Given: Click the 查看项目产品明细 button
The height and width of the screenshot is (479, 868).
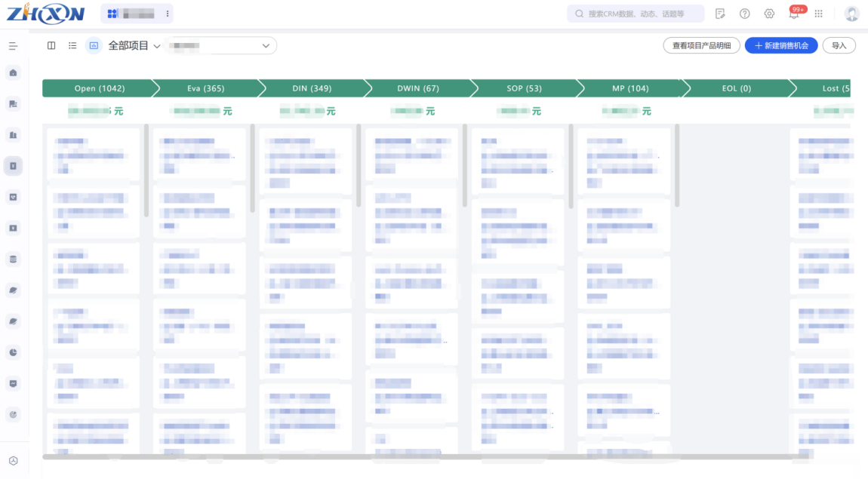Looking at the screenshot, I should pos(701,45).
